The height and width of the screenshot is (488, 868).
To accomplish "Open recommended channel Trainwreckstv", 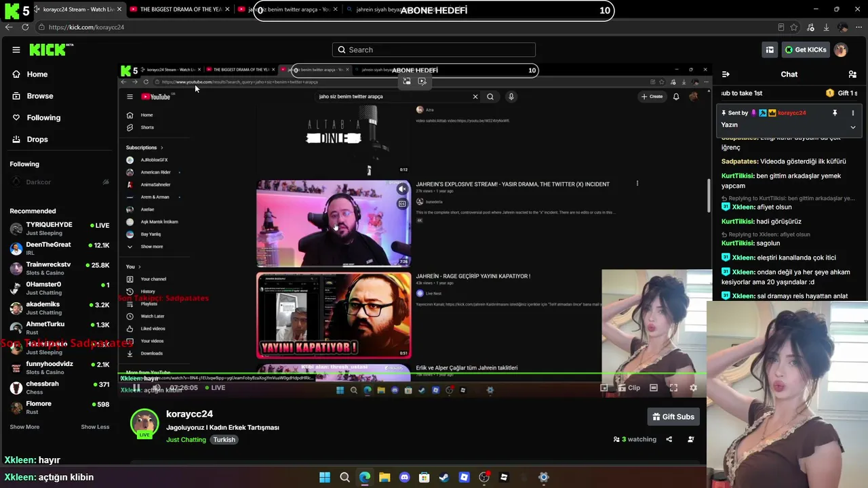I will pos(60,268).
